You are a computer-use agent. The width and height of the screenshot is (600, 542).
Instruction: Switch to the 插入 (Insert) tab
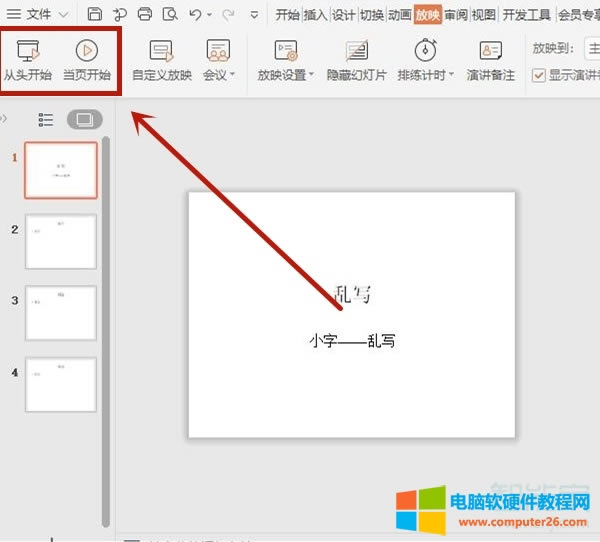tap(315, 14)
